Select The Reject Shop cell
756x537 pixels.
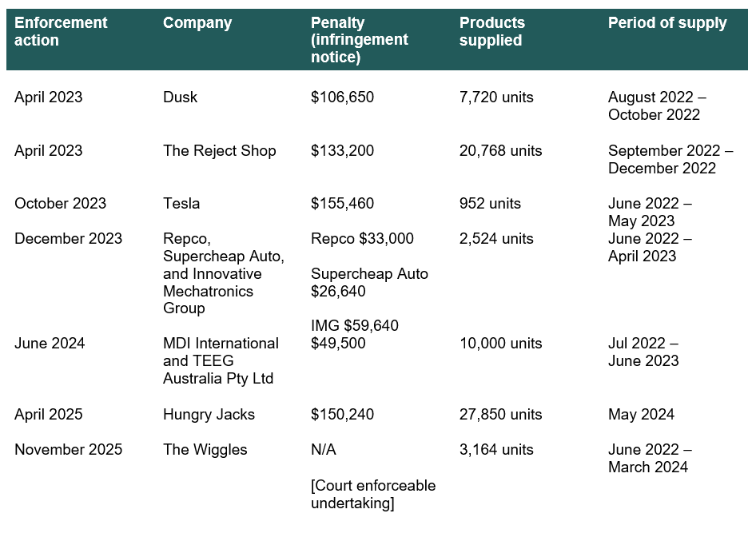click(x=219, y=151)
